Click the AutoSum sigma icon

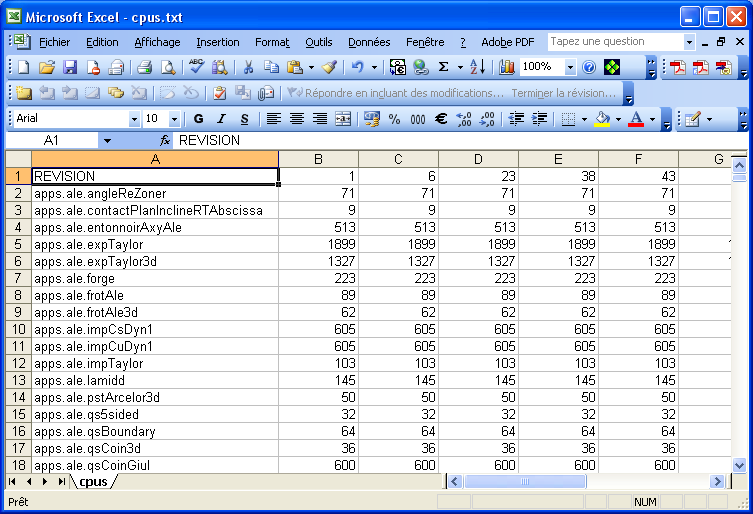[x=444, y=67]
